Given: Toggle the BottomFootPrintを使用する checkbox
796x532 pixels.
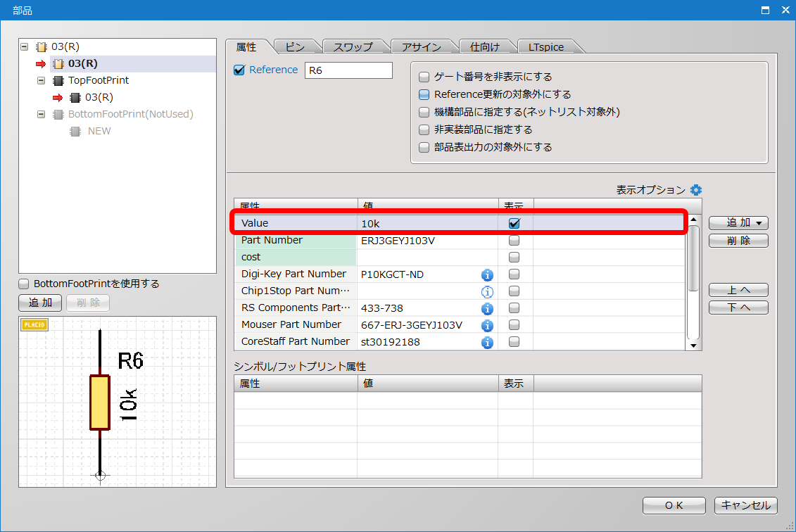Looking at the screenshot, I should pyautogui.click(x=23, y=284).
